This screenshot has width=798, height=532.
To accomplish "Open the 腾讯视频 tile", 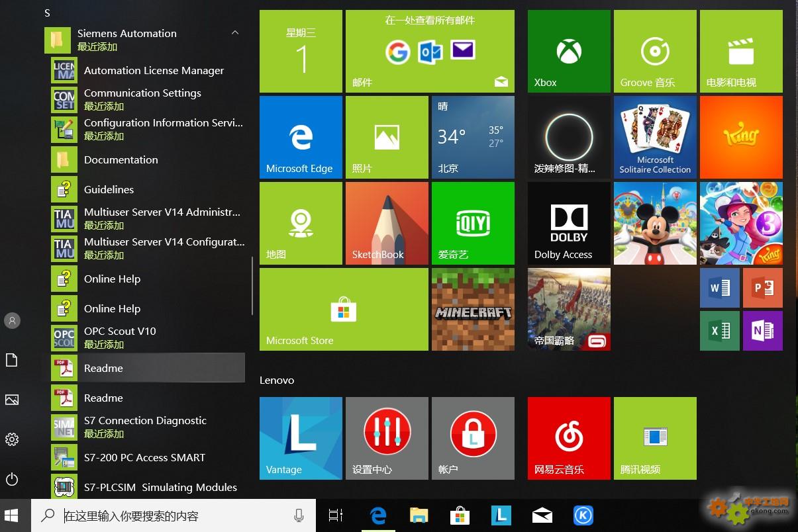I will (x=655, y=438).
